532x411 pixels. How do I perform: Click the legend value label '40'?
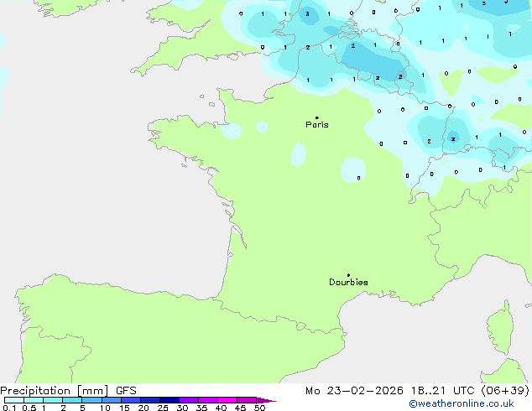click(221, 408)
